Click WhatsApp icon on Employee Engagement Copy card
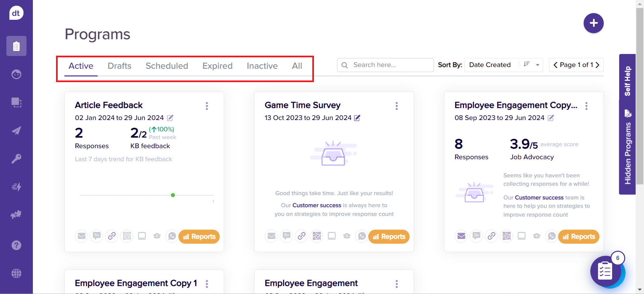This screenshot has width=644, height=294. pyautogui.click(x=551, y=236)
